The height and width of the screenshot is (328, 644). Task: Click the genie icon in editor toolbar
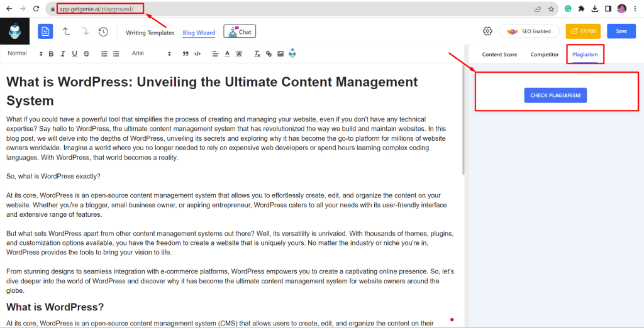coord(292,53)
